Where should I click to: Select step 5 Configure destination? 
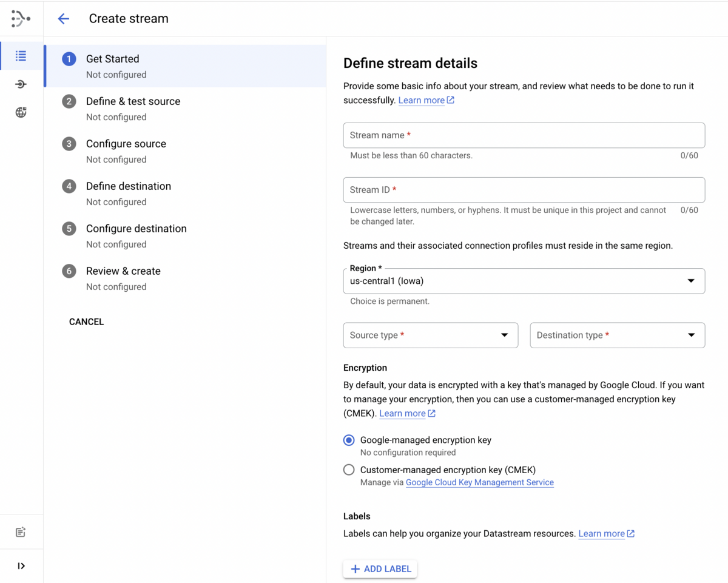pos(185,236)
